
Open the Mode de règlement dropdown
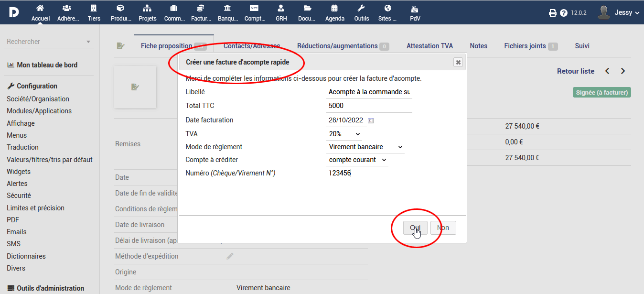coord(365,147)
